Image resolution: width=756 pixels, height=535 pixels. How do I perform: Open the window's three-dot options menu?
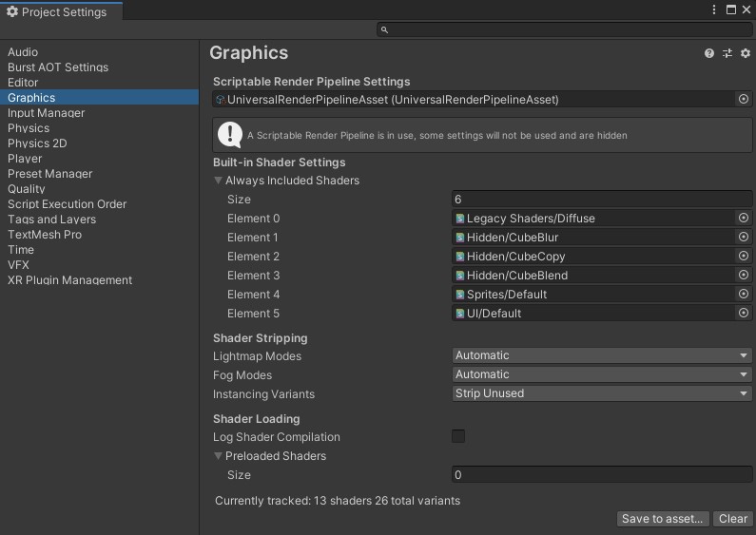click(x=714, y=10)
